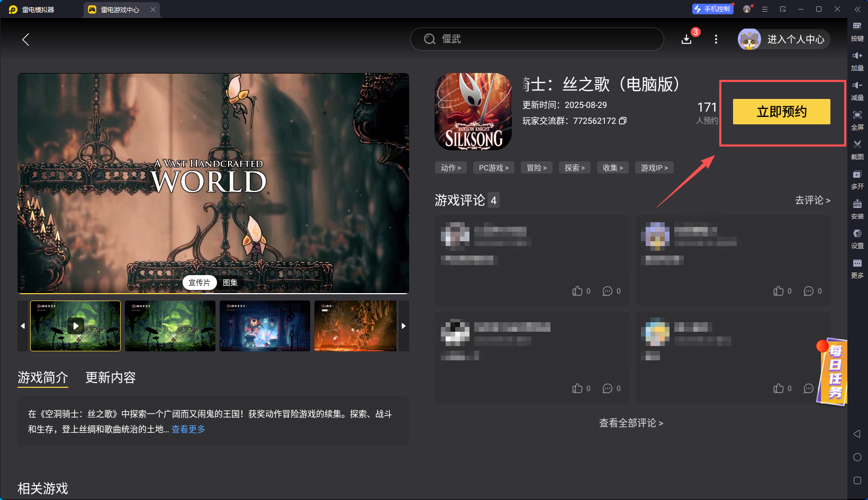Tap the Android back triangle button
The height and width of the screenshot is (500, 868).
[857, 434]
